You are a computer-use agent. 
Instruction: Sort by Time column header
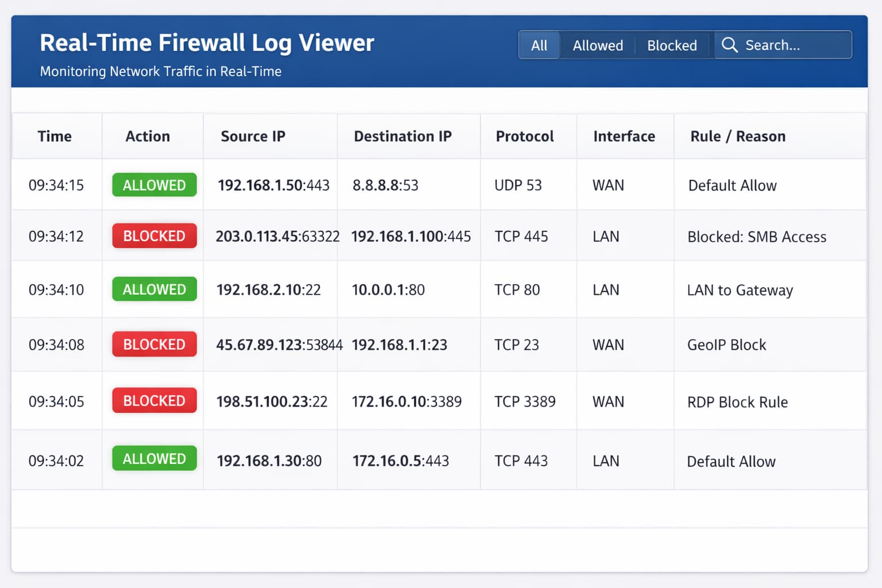coord(55,137)
